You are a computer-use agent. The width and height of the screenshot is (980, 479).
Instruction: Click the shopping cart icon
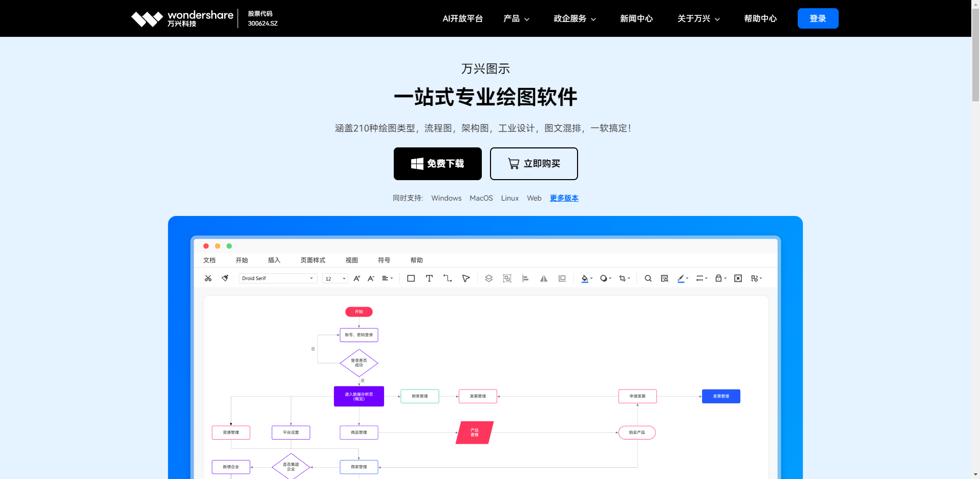(x=514, y=164)
